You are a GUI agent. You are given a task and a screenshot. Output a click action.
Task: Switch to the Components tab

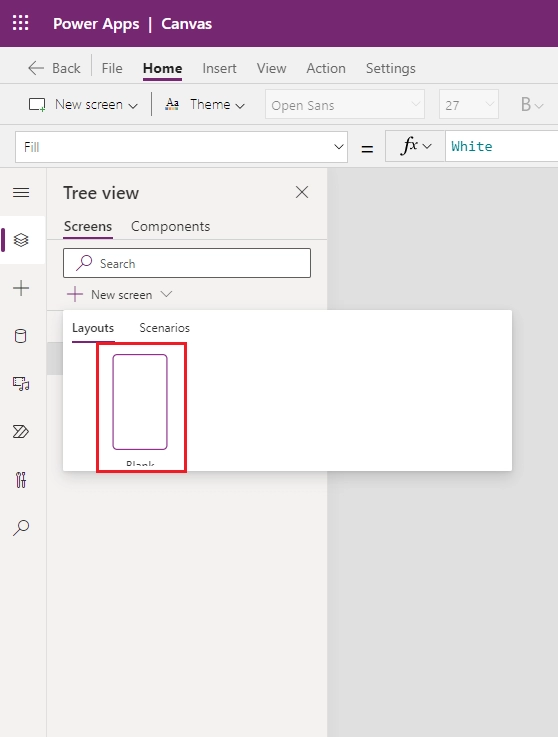pos(170,227)
